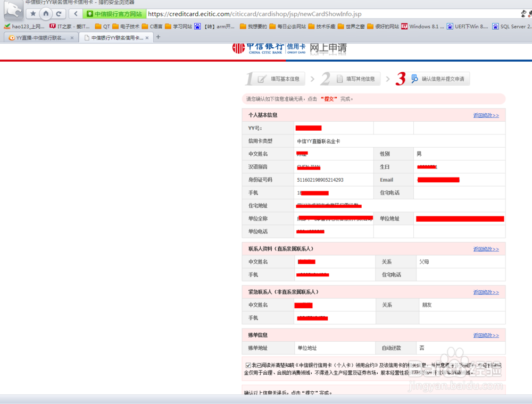Click the 朋友 relationship value
This screenshot has width=532, height=404.
427,305
